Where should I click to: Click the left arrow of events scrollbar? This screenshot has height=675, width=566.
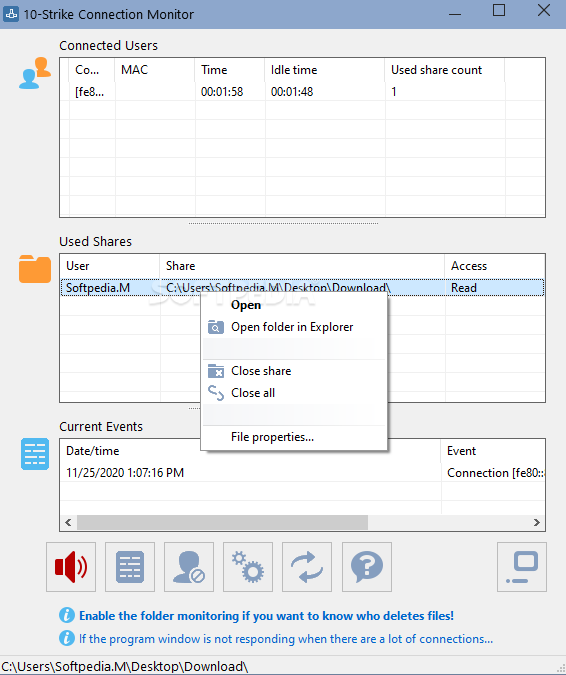click(x=68, y=522)
